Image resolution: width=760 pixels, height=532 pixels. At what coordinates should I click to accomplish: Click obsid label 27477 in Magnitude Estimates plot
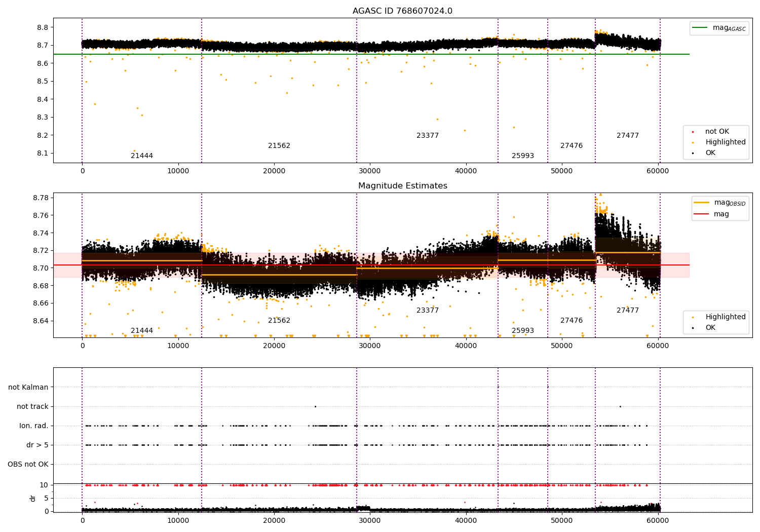tap(628, 311)
